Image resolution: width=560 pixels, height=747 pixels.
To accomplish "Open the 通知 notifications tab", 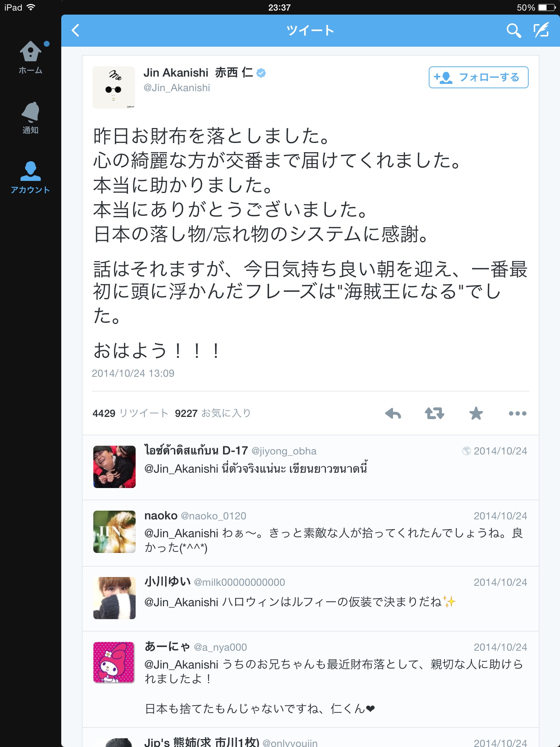I will pos(31,118).
